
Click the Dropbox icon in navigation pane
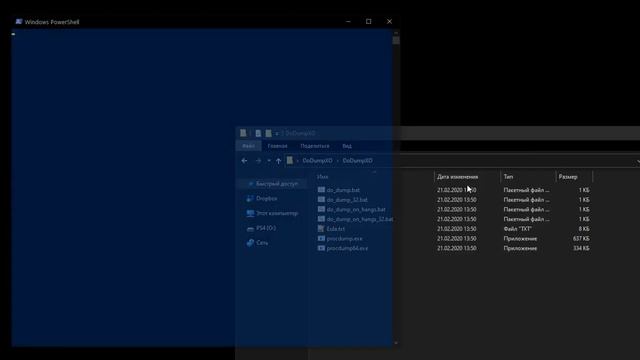(x=250, y=198)
